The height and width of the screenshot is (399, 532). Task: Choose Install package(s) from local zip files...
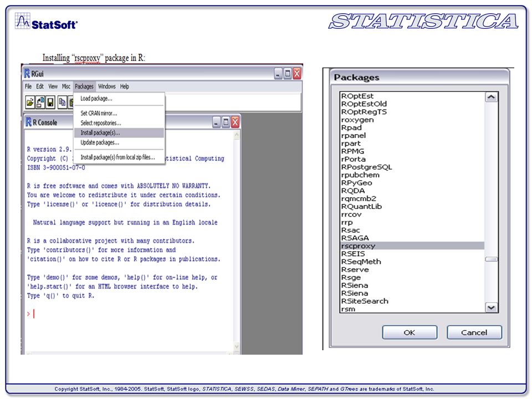[119, 157]
